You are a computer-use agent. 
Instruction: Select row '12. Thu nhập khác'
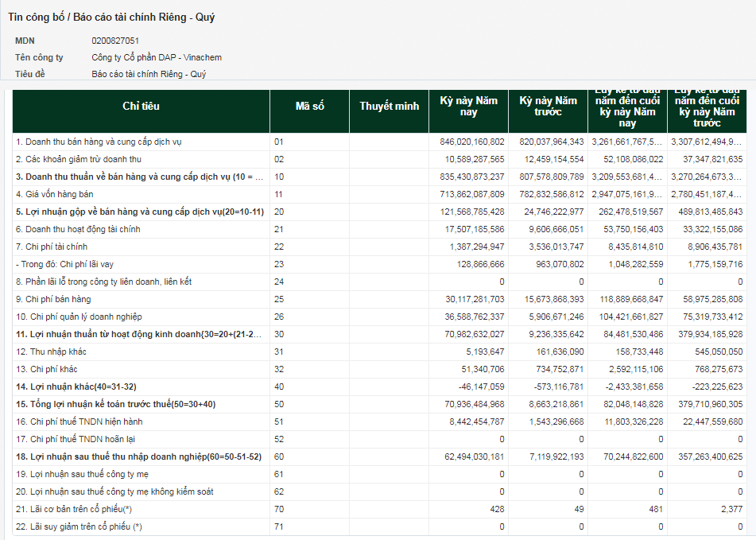[379, 352]
